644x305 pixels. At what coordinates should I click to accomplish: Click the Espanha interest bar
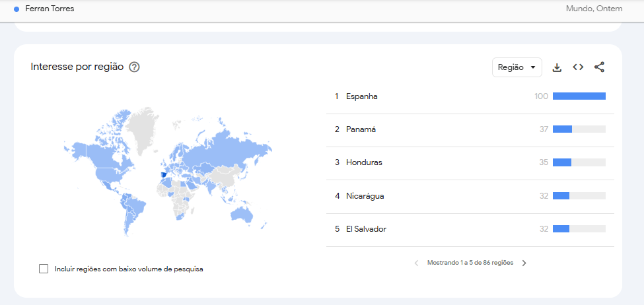579,96
